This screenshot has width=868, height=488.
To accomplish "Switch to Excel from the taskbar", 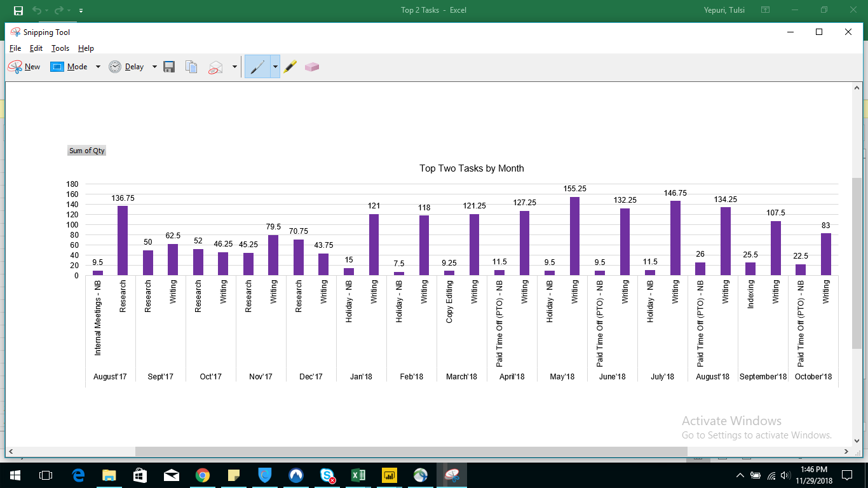I will (x=358, y=475).
